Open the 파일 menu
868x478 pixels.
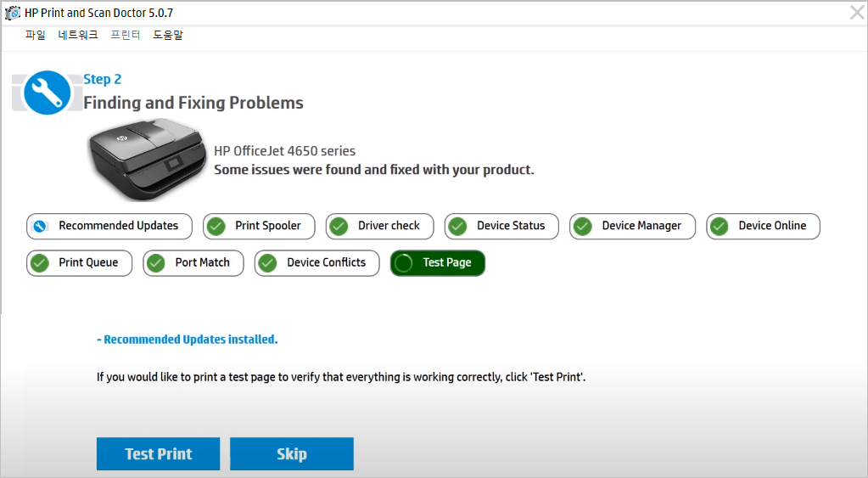[x=36, y=35]
